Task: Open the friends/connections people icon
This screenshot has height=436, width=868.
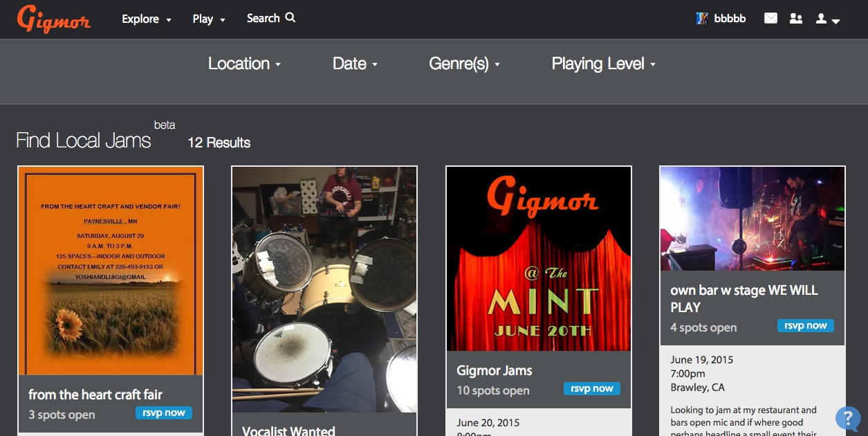Action: (x=796, y=19)
